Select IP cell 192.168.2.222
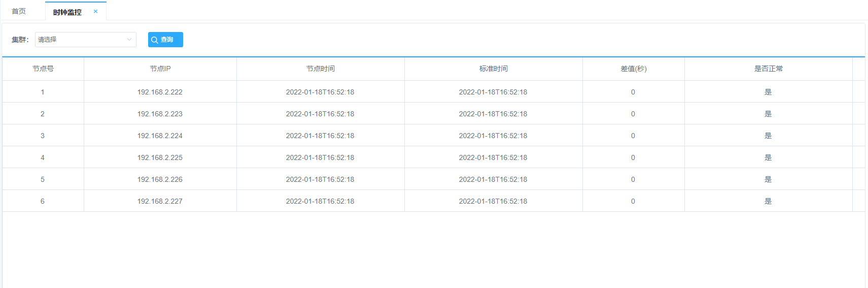The height and width of the screenshot is (288, 868). click(160, 92)
